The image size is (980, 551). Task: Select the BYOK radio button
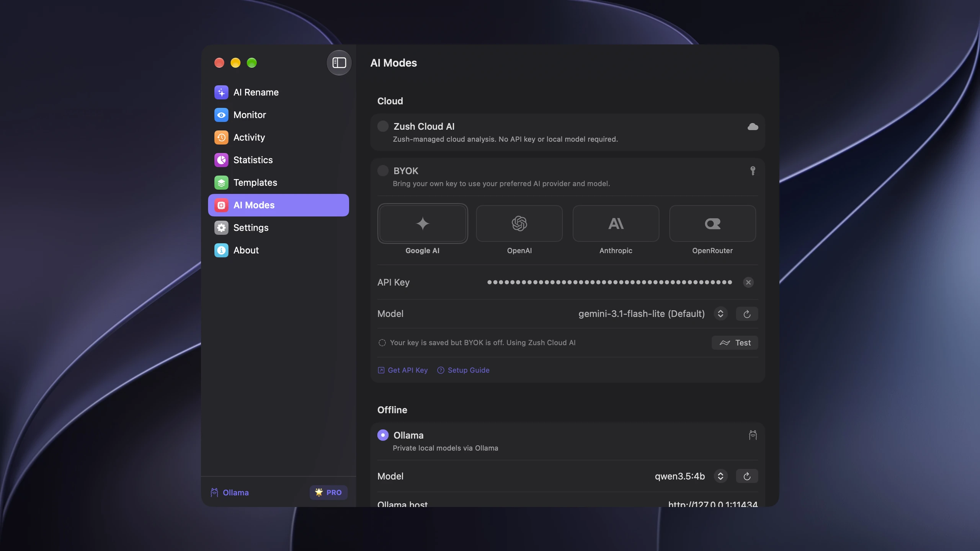[383, 171]
